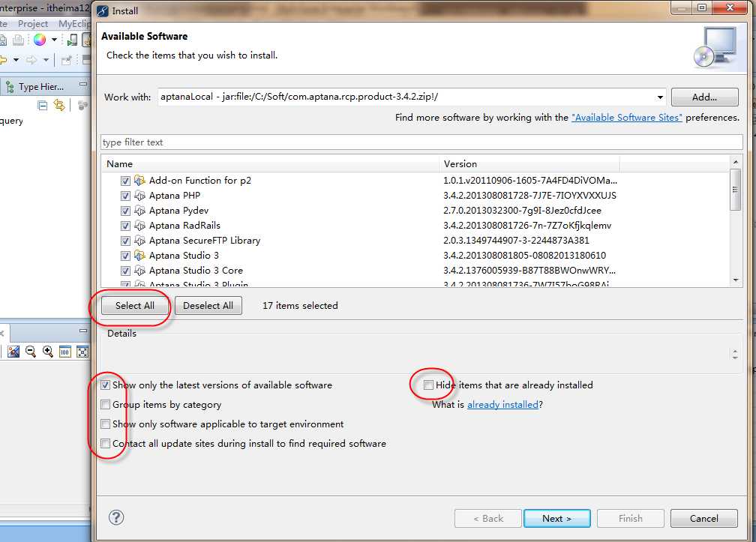Enable Show only software applicable to target environment
Viewport: 756px width, 542px height.
(105, 424)
